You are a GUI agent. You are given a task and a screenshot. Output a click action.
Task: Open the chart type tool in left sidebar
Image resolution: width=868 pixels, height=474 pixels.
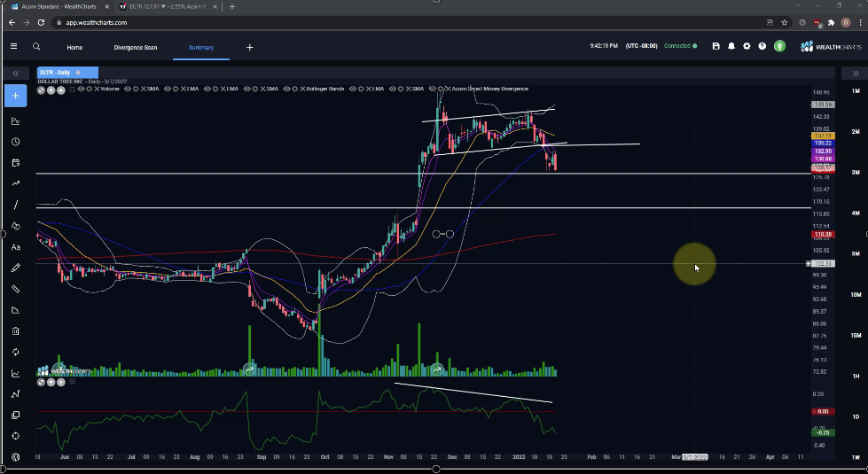tap(15, 121)
